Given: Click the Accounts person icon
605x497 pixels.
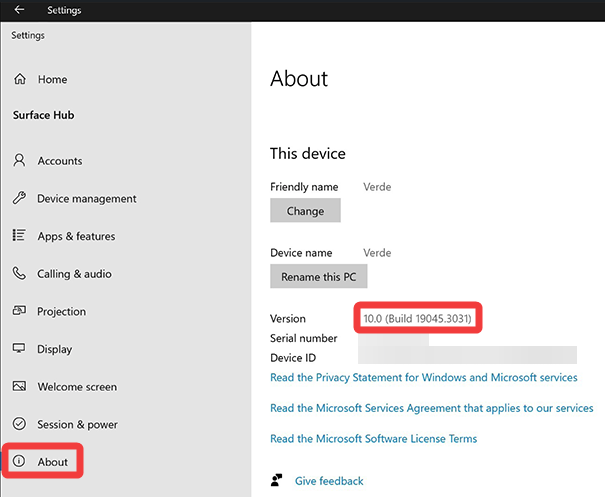Looking at the screenshot, I should [19, 160].
